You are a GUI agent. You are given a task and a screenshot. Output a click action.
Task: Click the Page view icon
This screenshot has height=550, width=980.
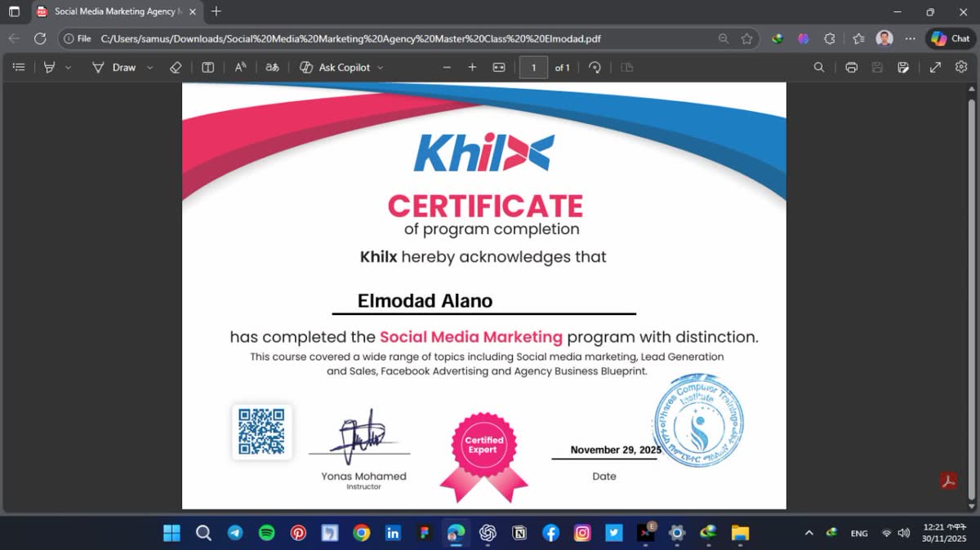pyautogui.click(x=627, y=68)
